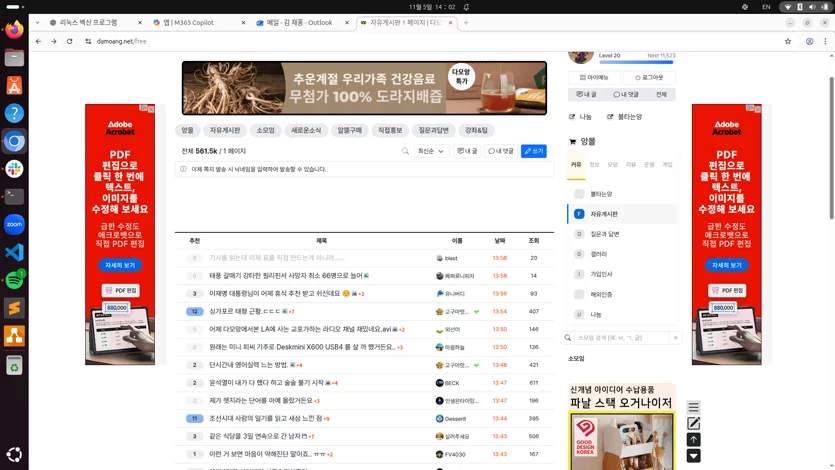The width and height of the screenshot is (835, 470).
Task: Open site settings icon in address bar
Action: pos(88,41)
